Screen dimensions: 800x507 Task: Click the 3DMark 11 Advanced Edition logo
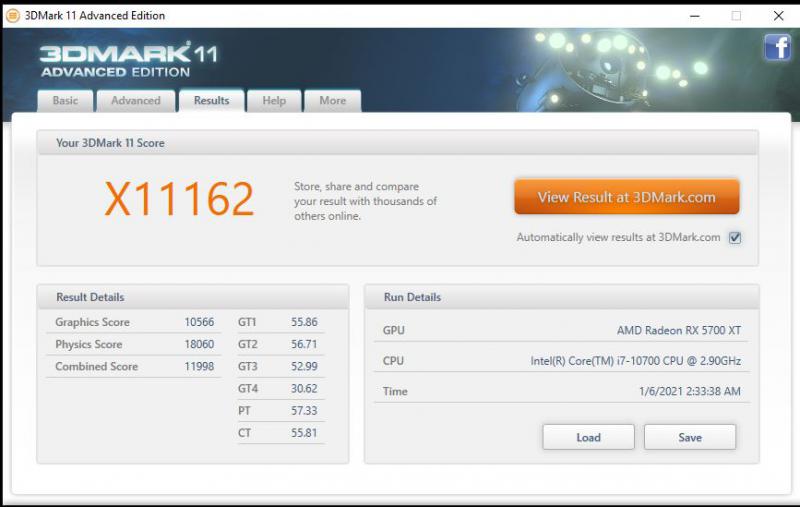pos(129,59)
